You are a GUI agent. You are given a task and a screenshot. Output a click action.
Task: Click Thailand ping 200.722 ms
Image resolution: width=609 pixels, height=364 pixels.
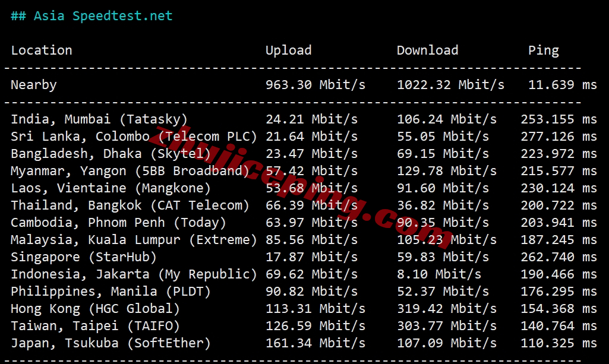(559, 205)
